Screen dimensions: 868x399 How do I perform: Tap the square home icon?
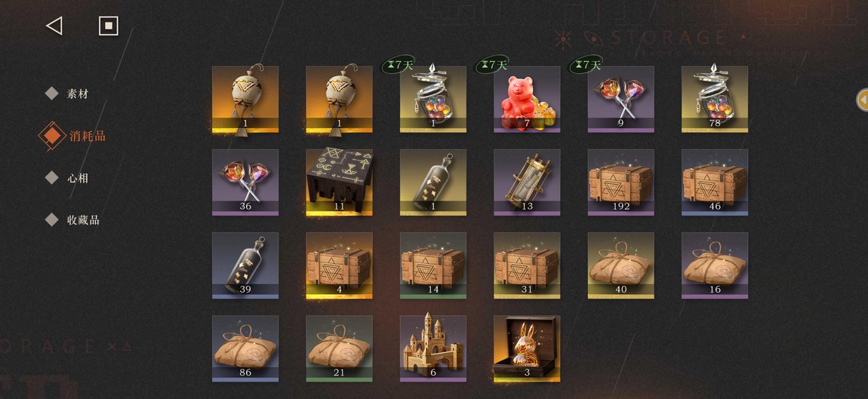pyautogui.click(x=109, y=26)
